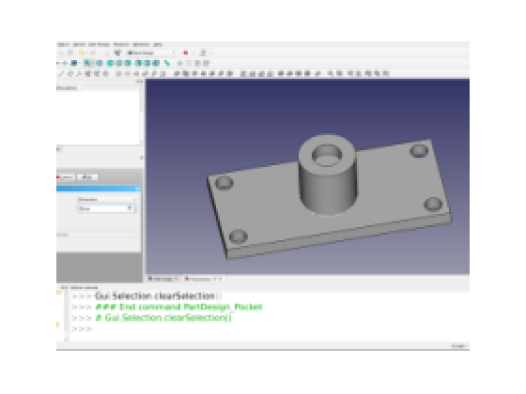Click the dark blue draw style icon
Image resolution: width=526 pixels, height=394 pixels.
[x=74, y=63]
